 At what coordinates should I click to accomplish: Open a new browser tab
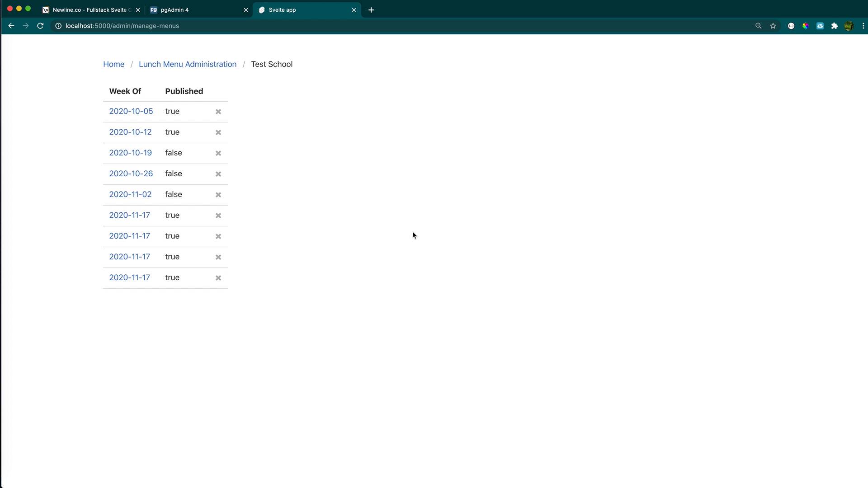tap(371, 9)
